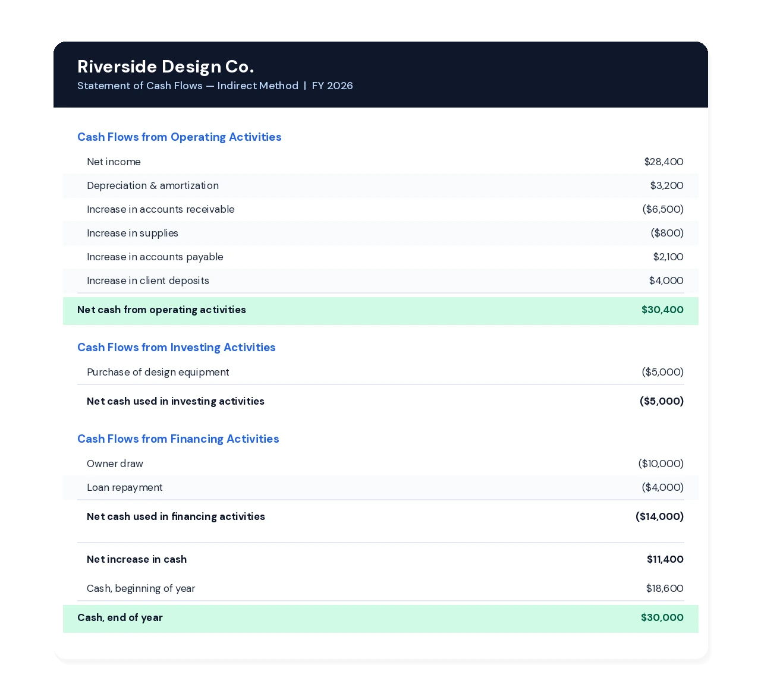Click the Riverside Design Co. title
761x700 pixels.
pyautogui.click(x=165, y=67)
